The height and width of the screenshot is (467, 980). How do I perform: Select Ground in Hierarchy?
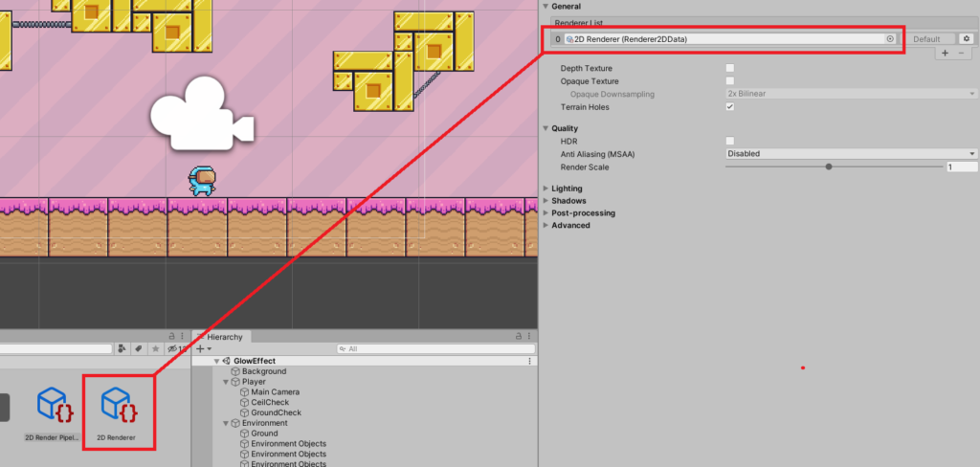tap(264, 434)
